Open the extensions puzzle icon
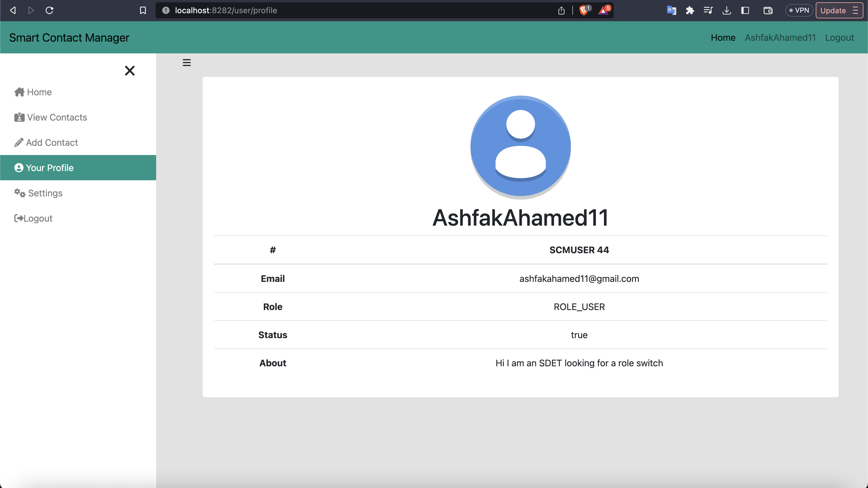Screen dimensions: 868x488 point(689,10)
